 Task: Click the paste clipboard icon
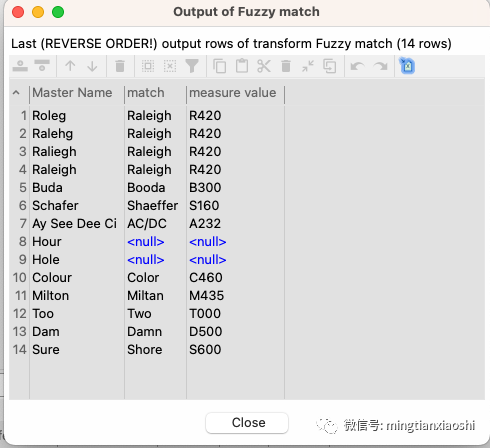(x=242, y=66)
